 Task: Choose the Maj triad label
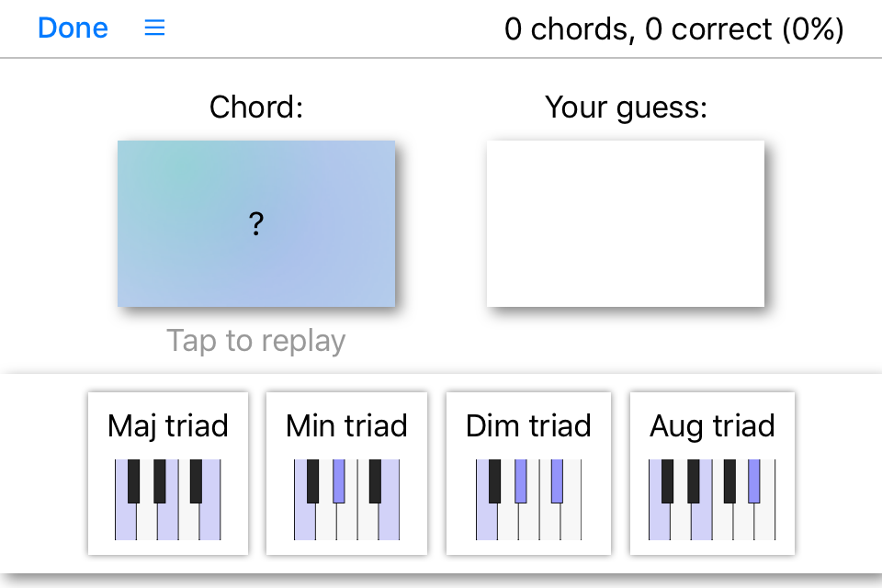(167, 425)
